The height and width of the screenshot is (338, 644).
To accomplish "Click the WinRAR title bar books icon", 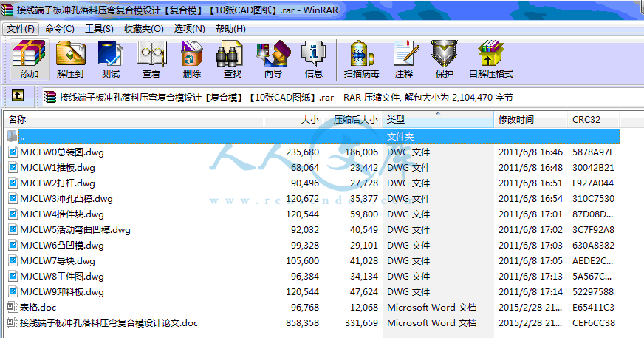I will point(7,10).
